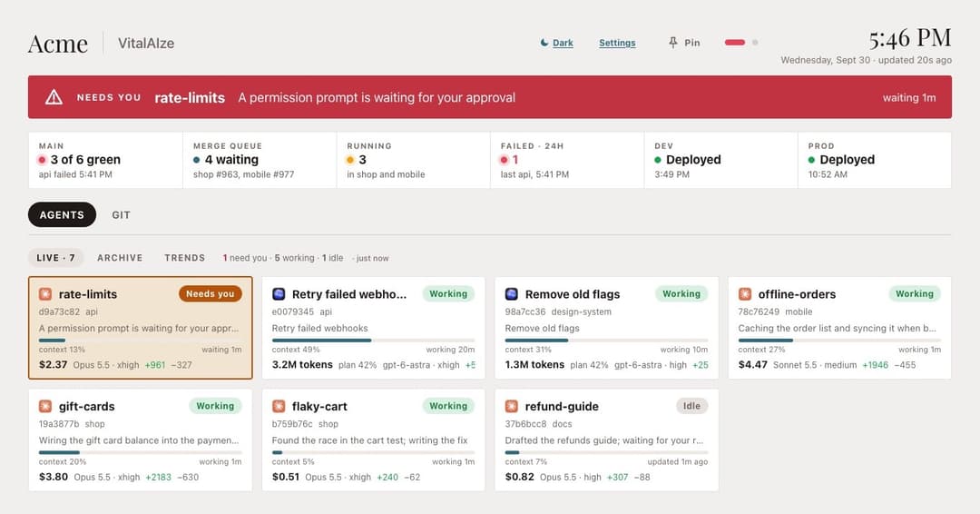The image size is (980, 514).
Task: Click the green dot in Dev tile
Action: tap(658, 160)
